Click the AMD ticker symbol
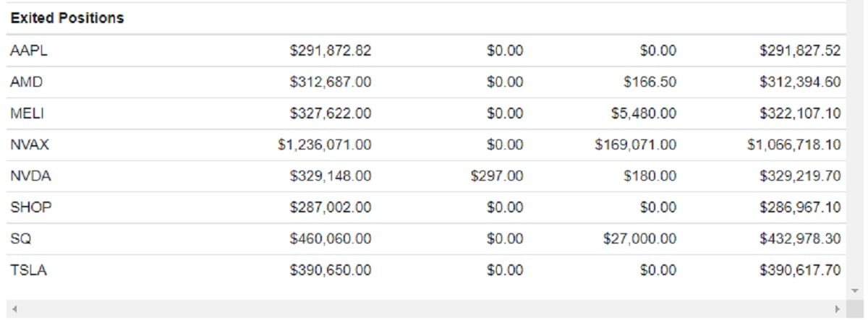This screenshot has width=868, height=320. click(27, 82)
